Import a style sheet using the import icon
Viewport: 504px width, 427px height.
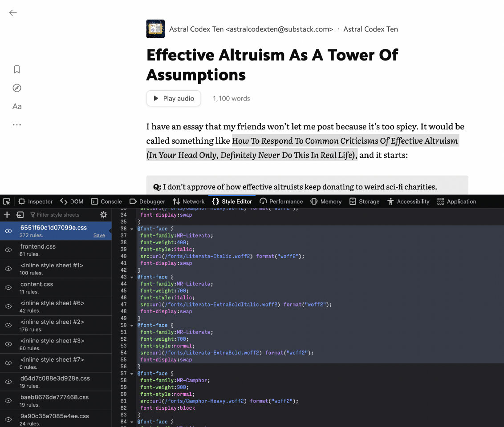pos(20,215)
